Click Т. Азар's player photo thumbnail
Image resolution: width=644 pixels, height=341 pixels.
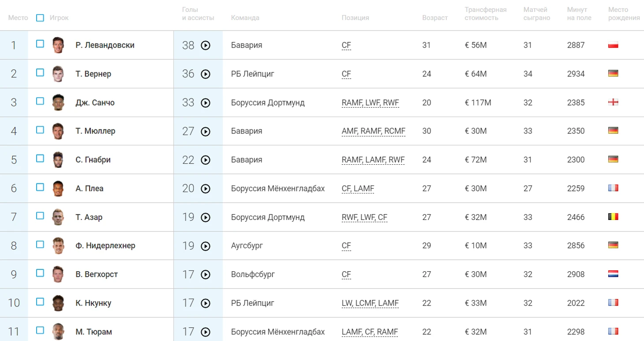coord(58,217)
